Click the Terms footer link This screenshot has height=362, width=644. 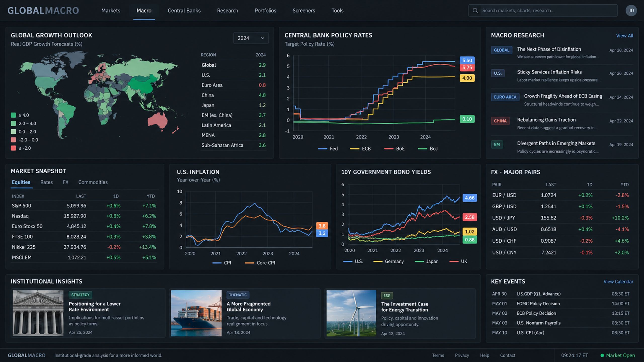[x=438, y=355]
